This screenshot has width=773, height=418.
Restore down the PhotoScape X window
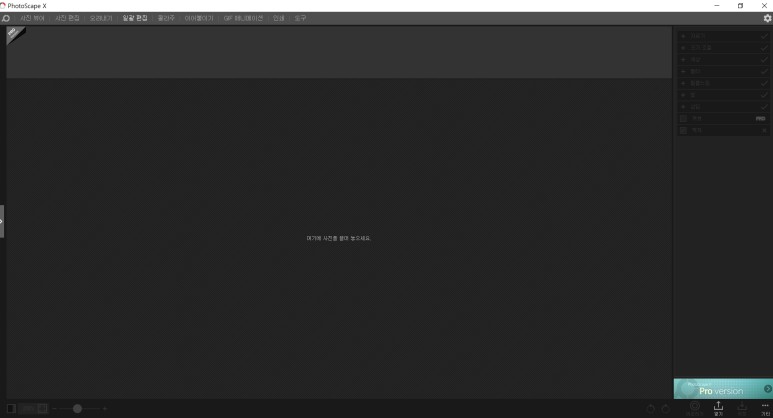click(x=740, y=5)
